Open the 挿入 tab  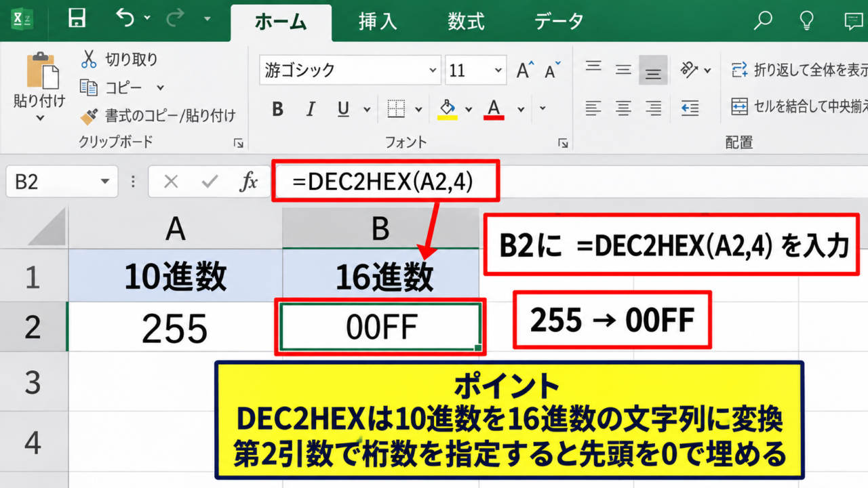click(378, 22)
